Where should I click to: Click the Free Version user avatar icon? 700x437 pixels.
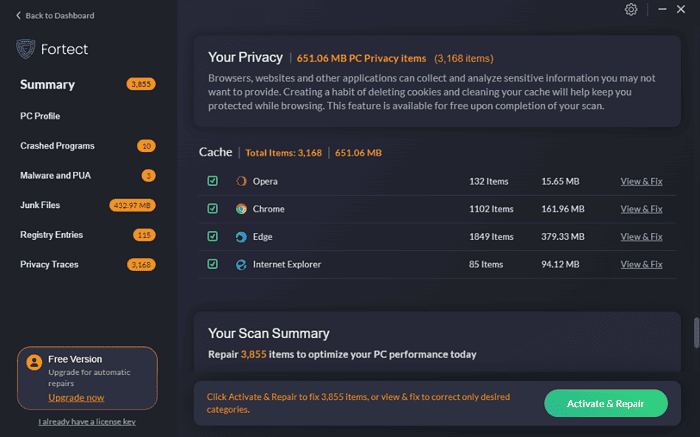tap(35, 363)
